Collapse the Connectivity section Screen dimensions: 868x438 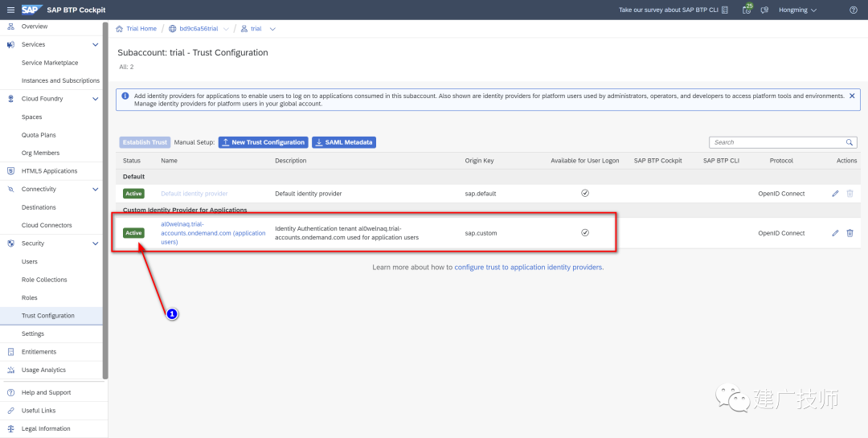(x=95, y=190)
